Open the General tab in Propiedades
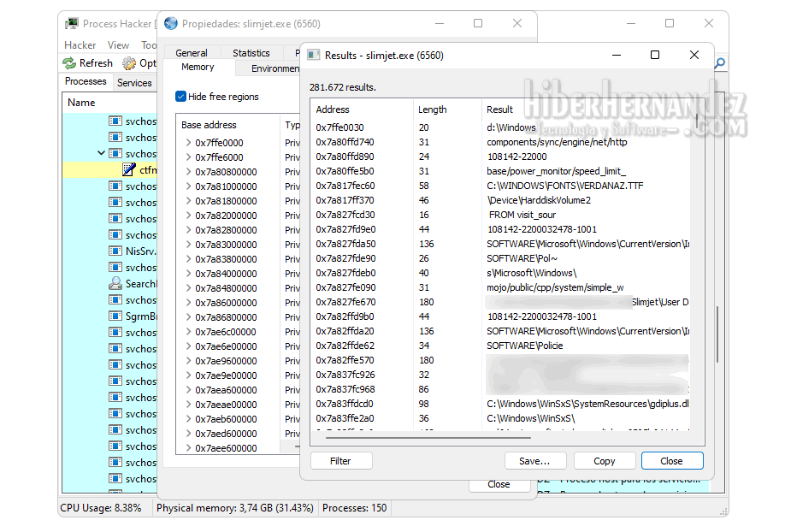The image size is (785, 532). pos(192,53)
